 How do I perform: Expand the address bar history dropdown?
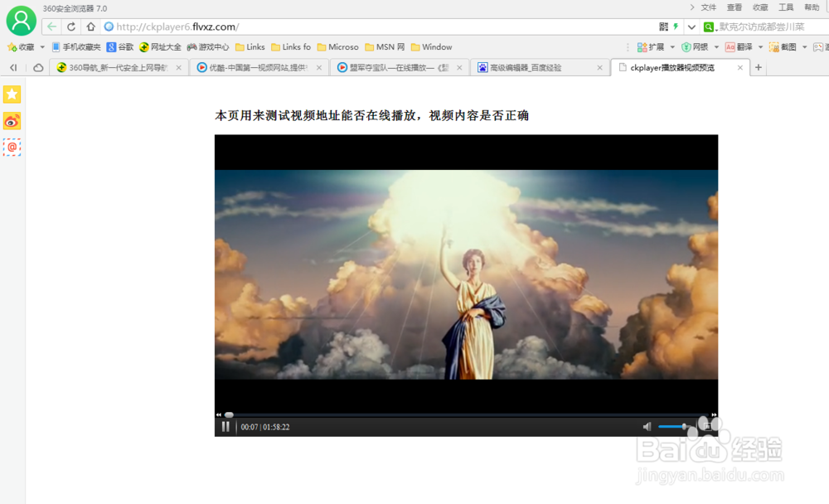pyautogui.click(x=691, y=27)
